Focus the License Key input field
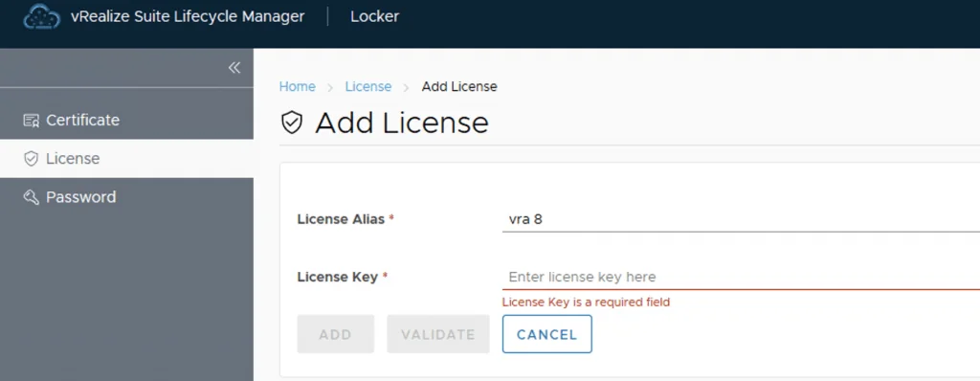The width and height of the screenshot is (980, 381). [741, 278]
